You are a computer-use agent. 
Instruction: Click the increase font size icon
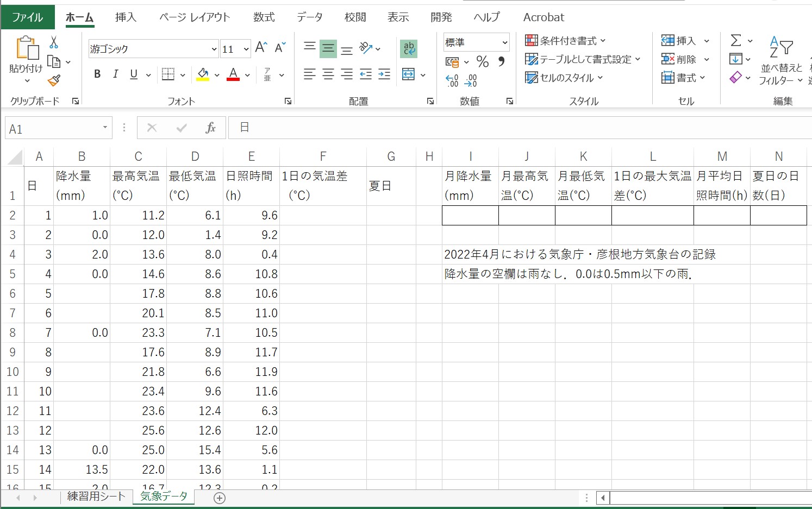tap(261, 48)
